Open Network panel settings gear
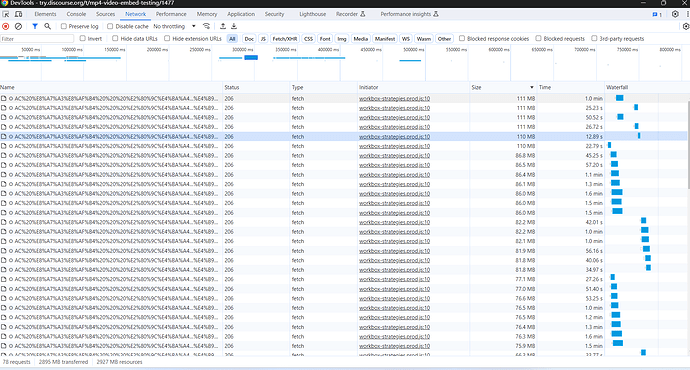The image size is (690, 370). 686,26
